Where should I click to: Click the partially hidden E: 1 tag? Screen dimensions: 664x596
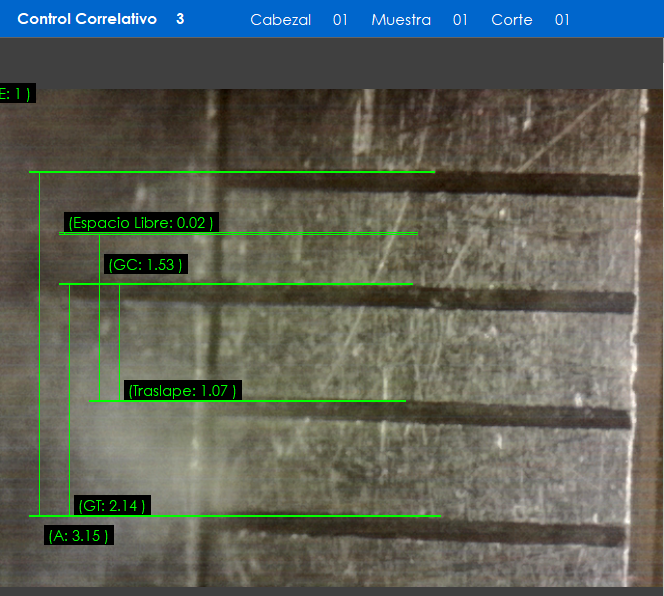[16, 94]
